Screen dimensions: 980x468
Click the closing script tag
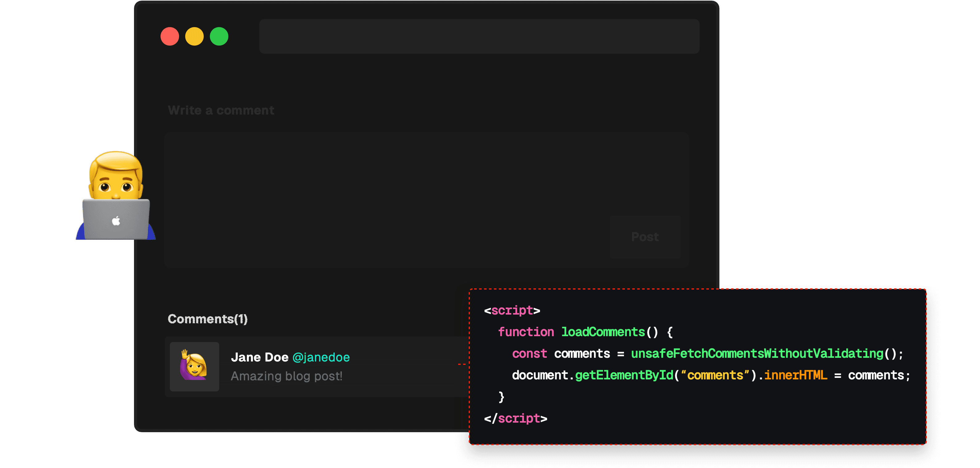click(x=516, y=419)
